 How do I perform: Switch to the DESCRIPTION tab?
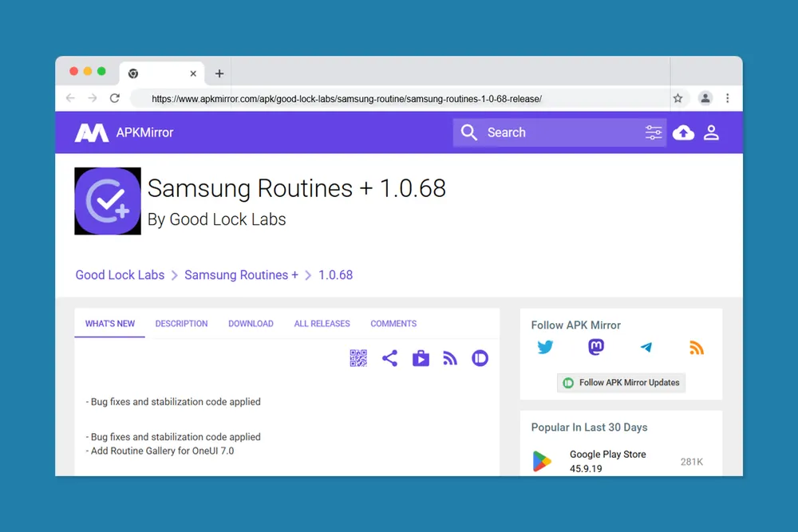pos(182,324)
